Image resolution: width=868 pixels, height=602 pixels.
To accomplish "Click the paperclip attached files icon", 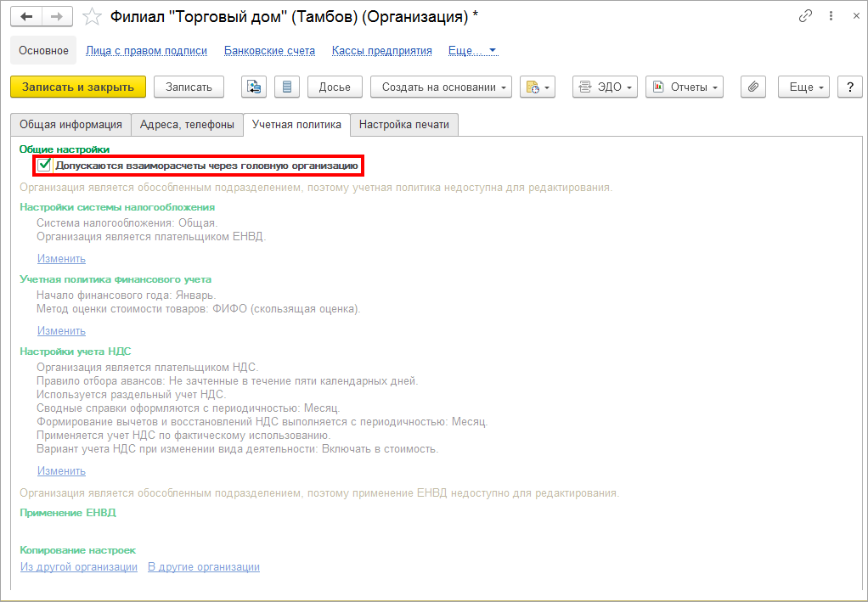I will click(753, 87).
